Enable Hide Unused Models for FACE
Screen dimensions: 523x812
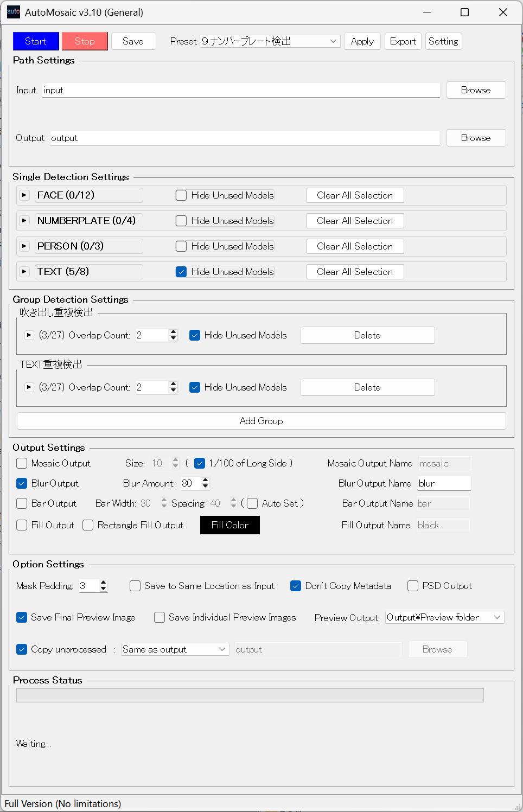[x=181, y=195]
